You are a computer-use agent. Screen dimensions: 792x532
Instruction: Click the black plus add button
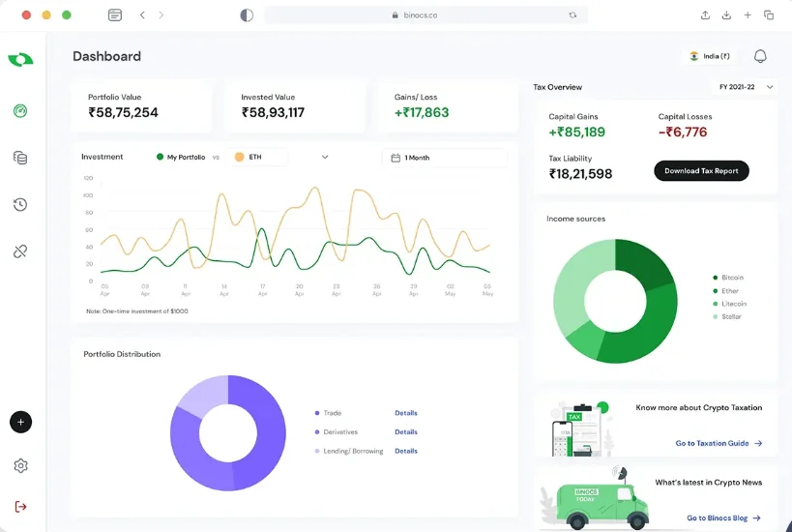point(20,422)
